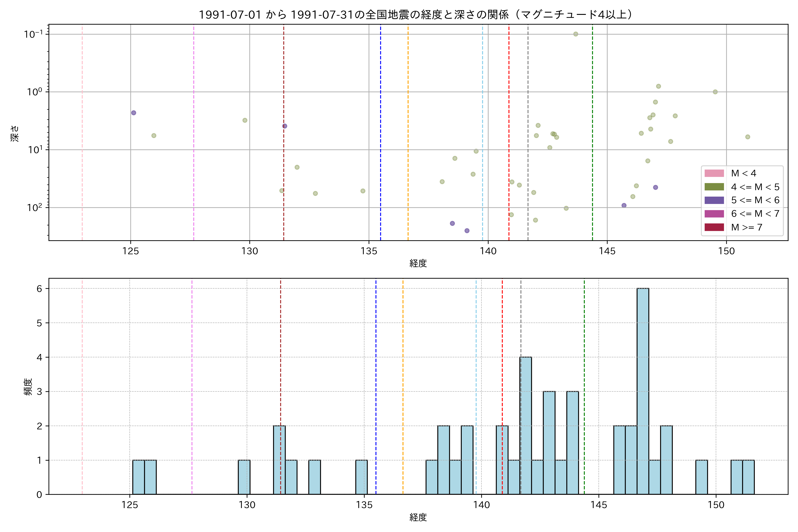Viewport: 798px width, 532px height.
Task: Click the purple 5 <= M < 6 legend swatch
Action: tap(714, 200)
